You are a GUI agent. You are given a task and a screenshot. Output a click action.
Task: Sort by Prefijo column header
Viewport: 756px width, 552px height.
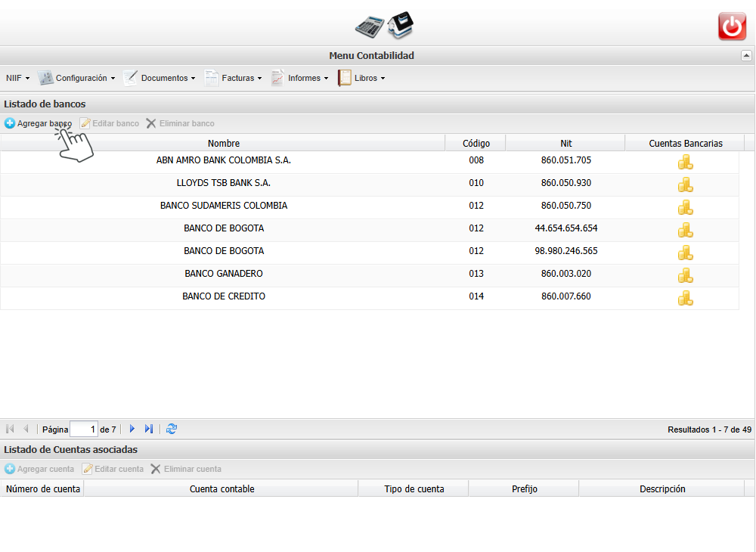coord(524,488)
